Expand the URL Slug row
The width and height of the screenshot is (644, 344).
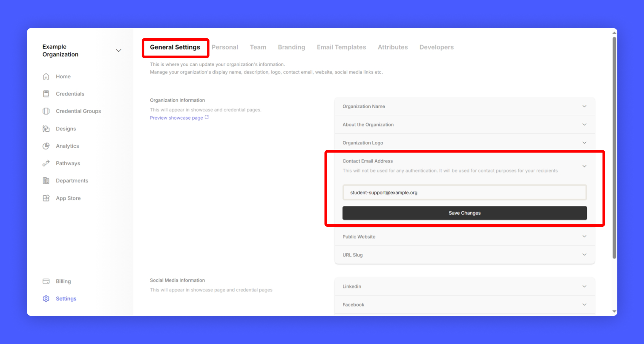point(584,255)
